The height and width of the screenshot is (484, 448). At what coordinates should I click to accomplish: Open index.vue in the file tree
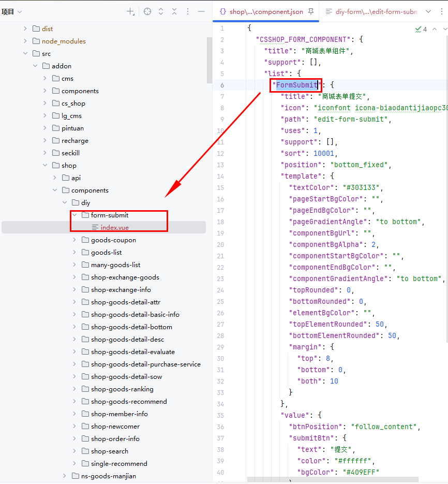pos(114,227)
